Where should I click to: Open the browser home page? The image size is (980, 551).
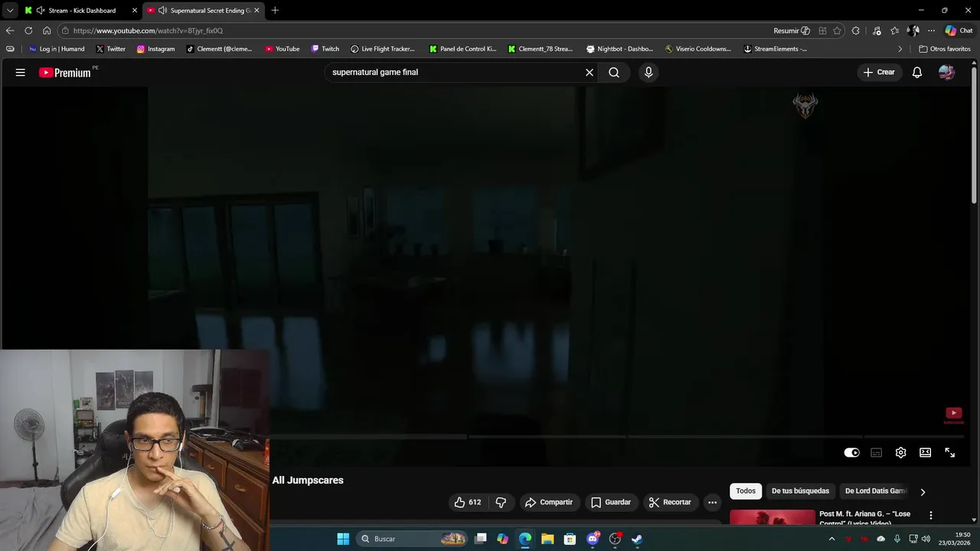click(47, 31)
